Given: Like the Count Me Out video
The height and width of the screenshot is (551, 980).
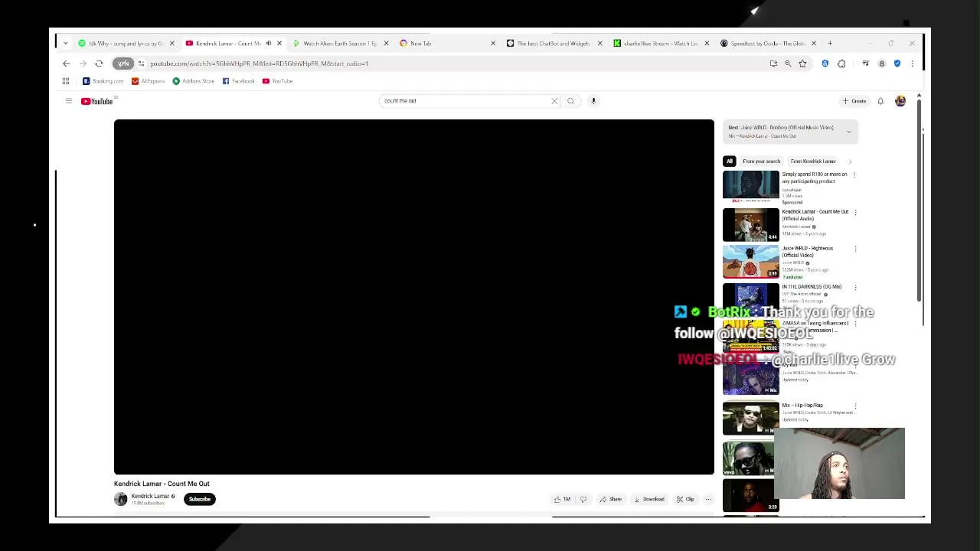Looking at the screenshot, I should (x=563, y=499).
